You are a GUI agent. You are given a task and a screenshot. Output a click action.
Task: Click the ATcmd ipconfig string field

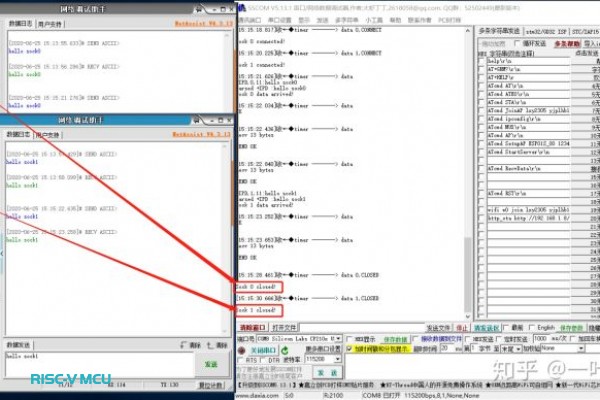(x=528, y=119)
